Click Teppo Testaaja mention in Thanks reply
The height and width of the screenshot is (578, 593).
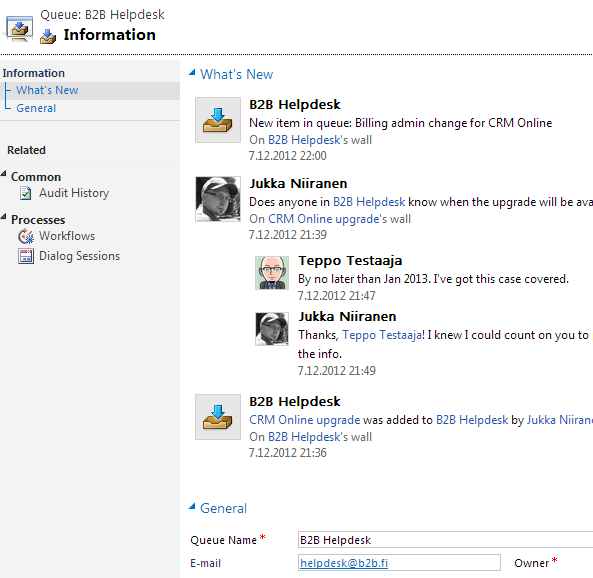(383, 335)
